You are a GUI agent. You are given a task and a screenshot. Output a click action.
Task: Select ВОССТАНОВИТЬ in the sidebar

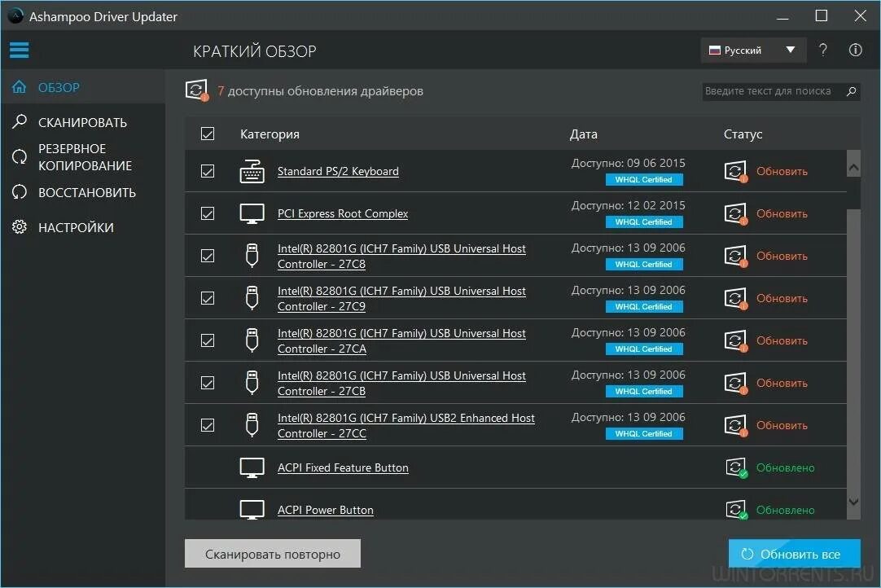[83, 192]
